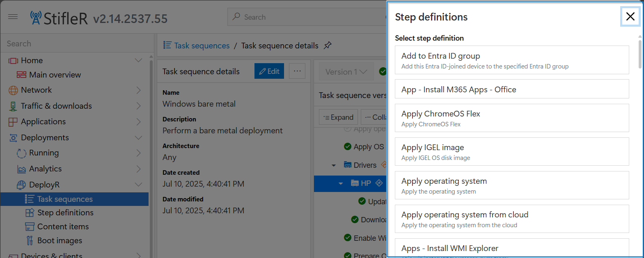
Task: Click the Edit button
Action: [269, 71]
